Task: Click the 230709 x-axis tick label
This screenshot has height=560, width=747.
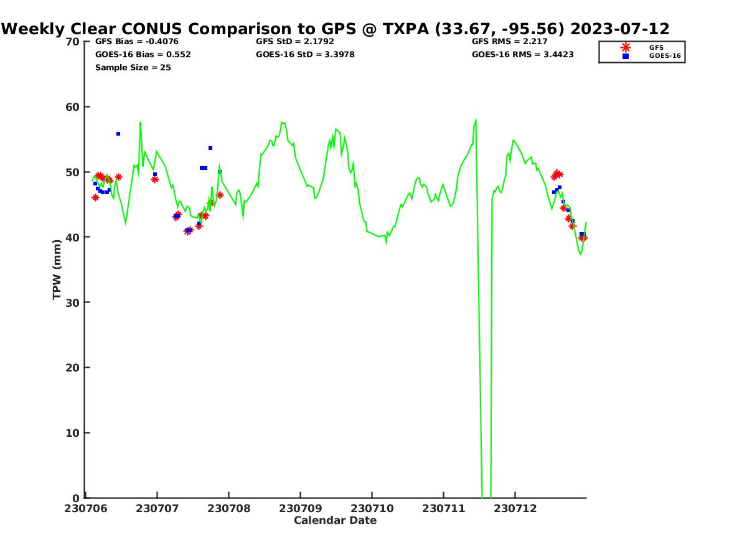Action: click(301, 508)
